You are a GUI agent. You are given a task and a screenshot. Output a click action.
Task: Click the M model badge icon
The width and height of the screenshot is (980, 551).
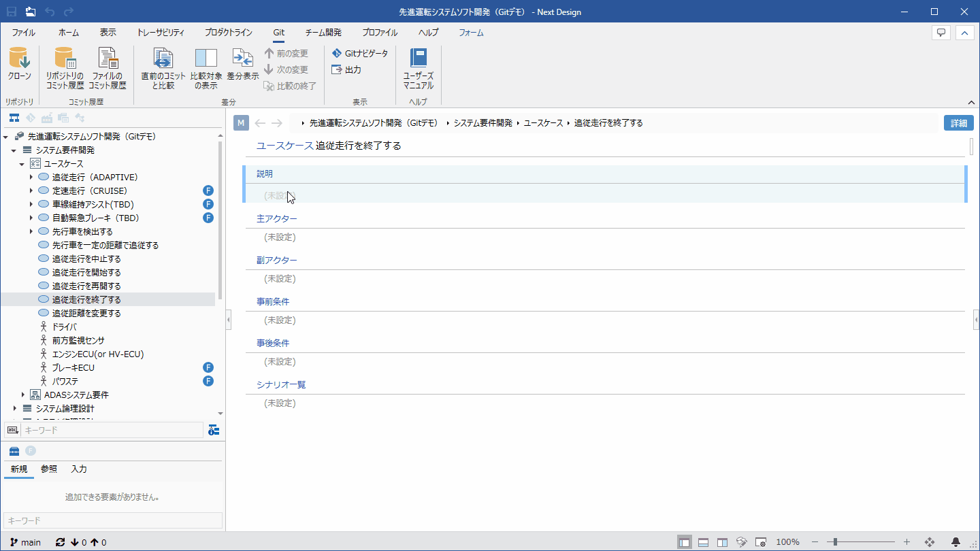click(241, 123)
